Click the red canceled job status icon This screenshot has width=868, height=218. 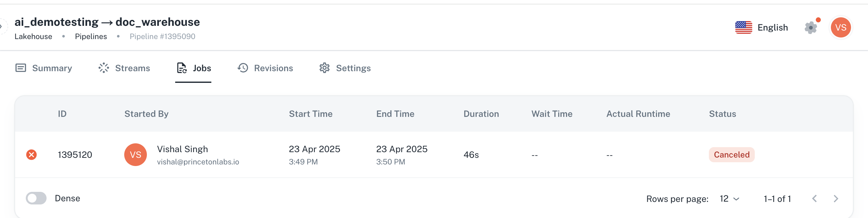pos(31,155)
